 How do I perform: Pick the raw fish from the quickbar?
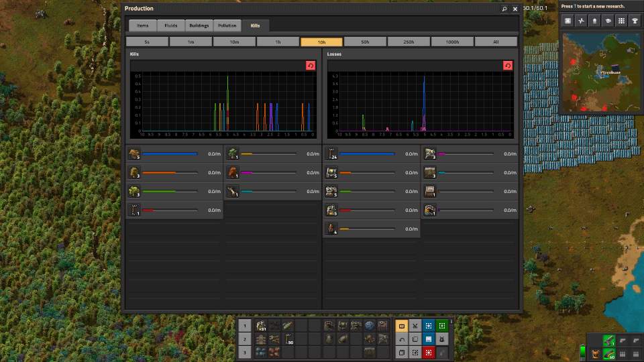pyautogui.click(x=288, y=326)
